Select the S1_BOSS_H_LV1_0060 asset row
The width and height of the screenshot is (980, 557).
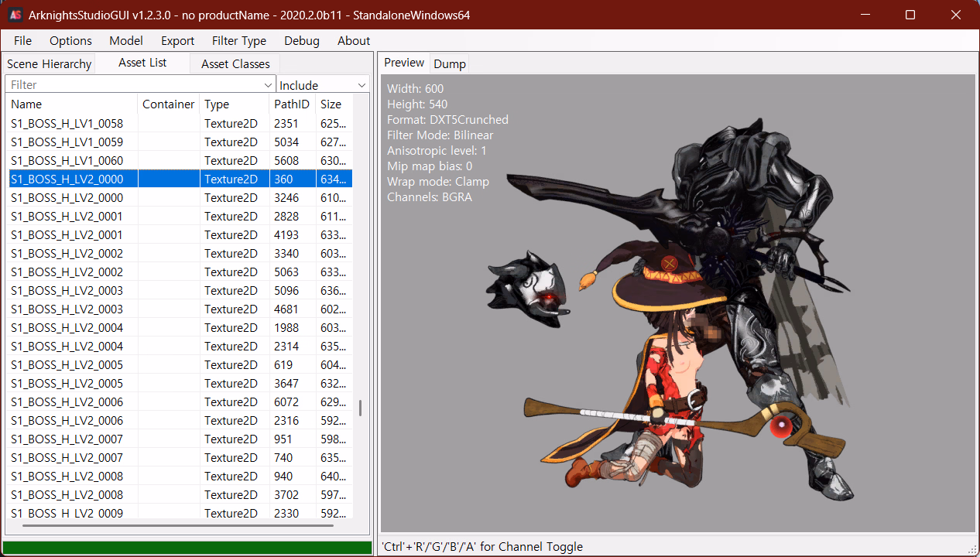180,160
